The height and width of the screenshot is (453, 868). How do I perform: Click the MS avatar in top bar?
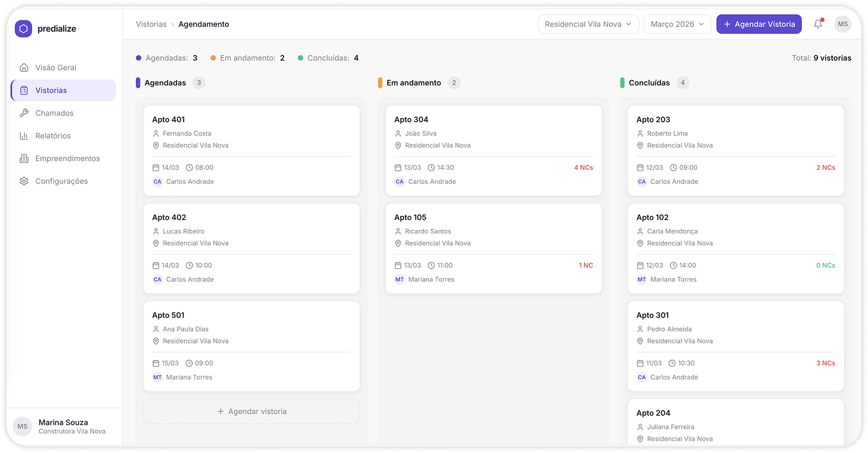842,24
